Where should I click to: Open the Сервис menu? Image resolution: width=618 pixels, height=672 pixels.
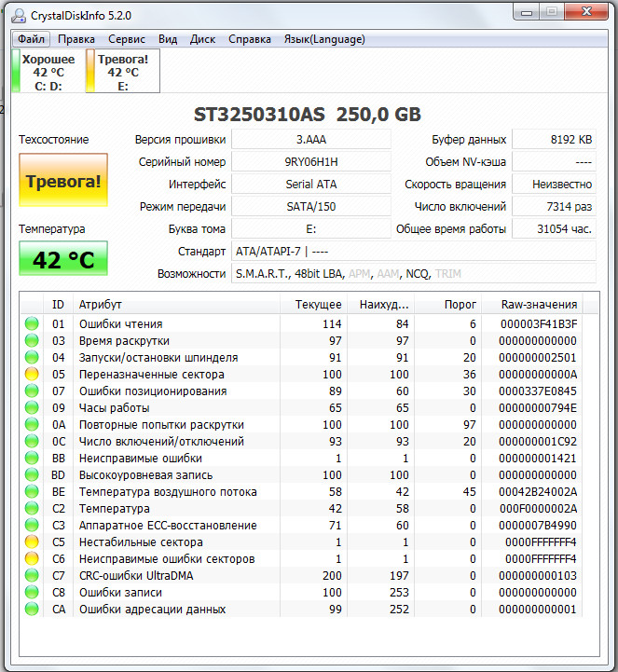coord(126,39)
